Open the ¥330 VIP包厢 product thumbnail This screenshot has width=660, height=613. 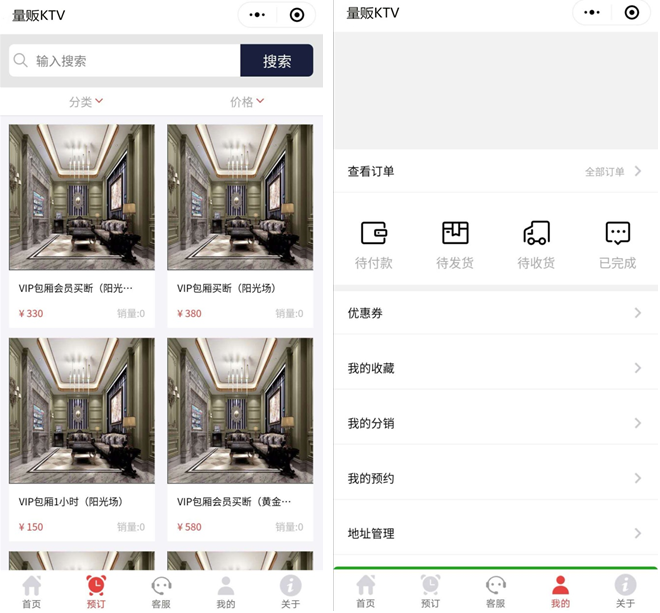pos(82,197)
